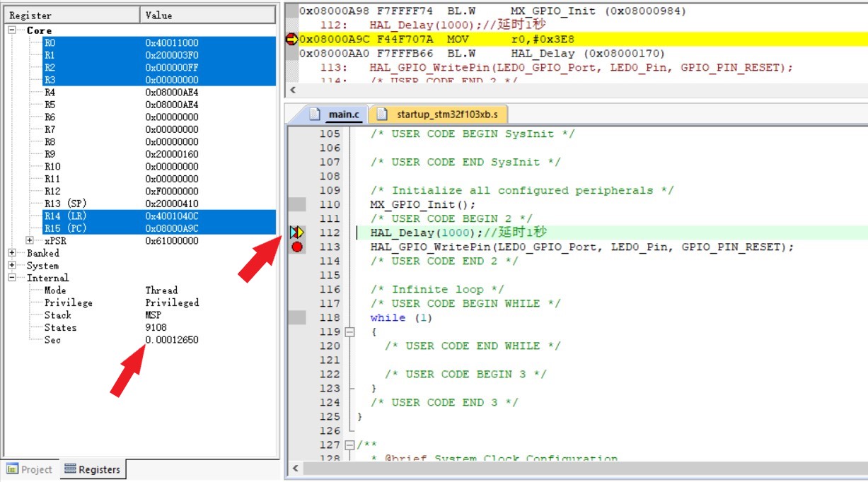Click the program counter arrow at line 112
868x482 pixels.
pyautogui.click(x=296, y=233)
